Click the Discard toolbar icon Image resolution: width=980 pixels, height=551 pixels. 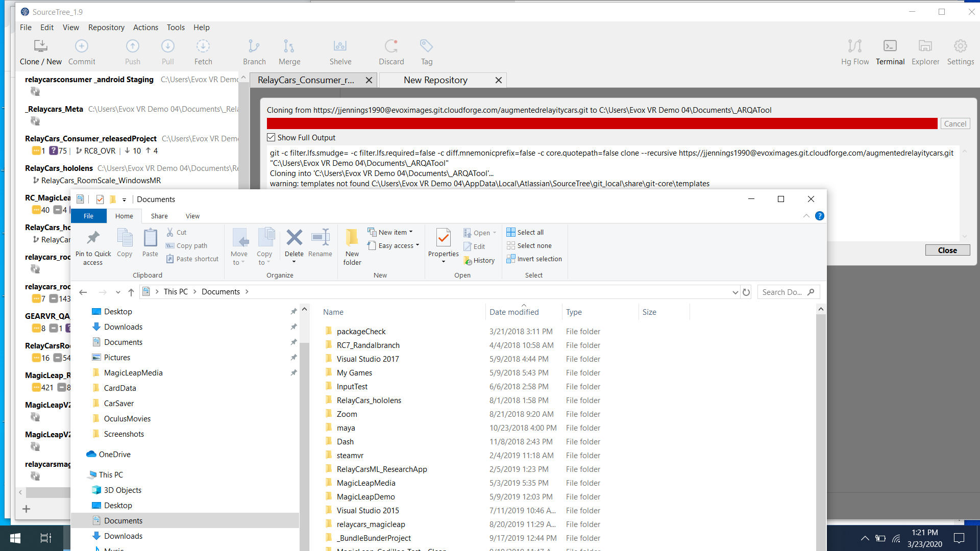(x=391, y=52)
